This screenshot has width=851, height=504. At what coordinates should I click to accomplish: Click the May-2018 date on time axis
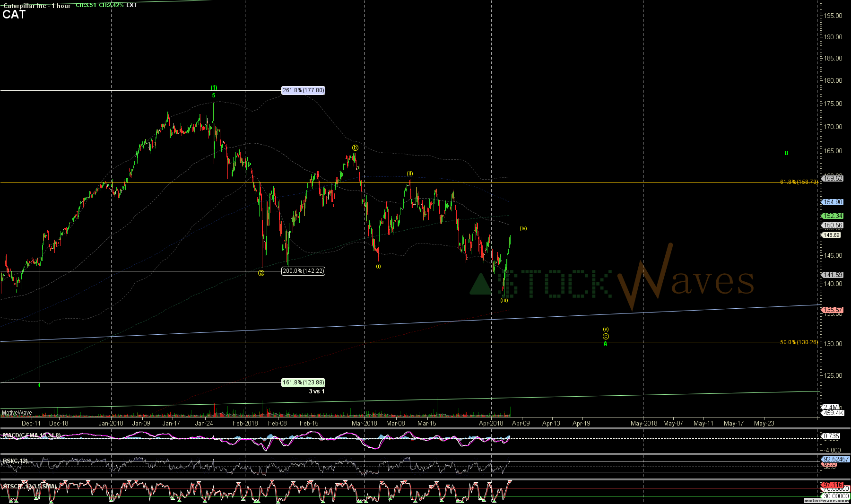644,424
